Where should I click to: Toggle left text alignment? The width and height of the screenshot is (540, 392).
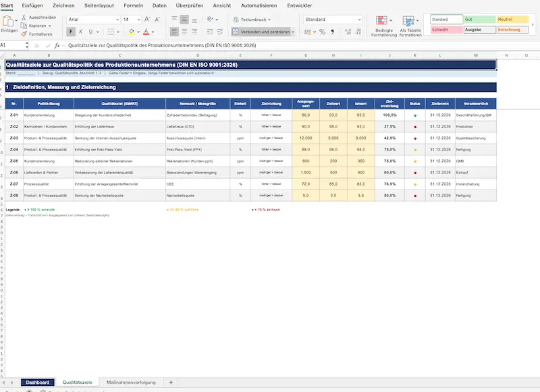pos(174,32)
